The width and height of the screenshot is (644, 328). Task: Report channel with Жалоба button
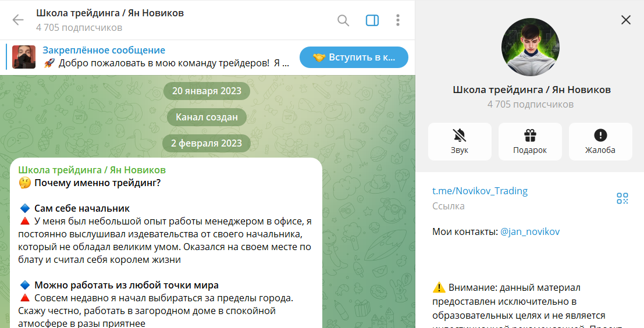(600, 141)
